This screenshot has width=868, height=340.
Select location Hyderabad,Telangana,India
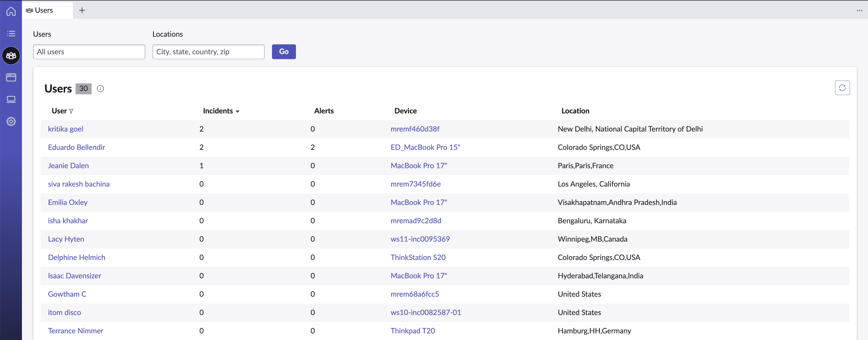click(x=600, y=276)
